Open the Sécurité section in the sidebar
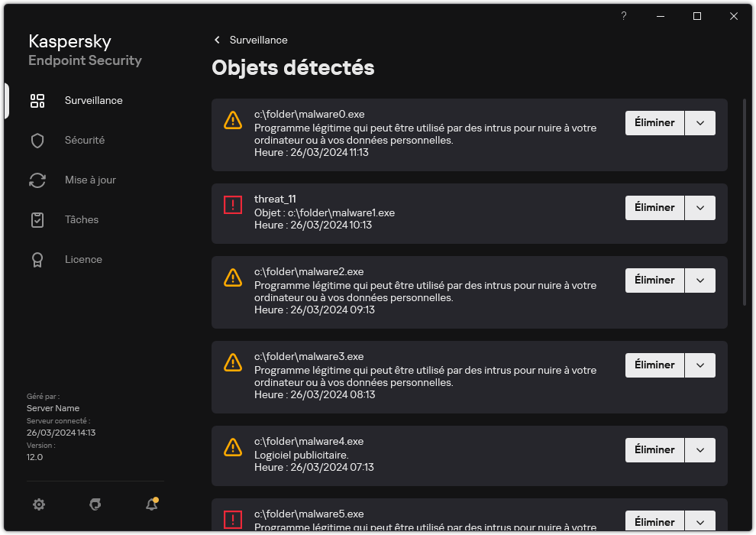Viewport: 756px width, 535px height. (x=84, y=141)
